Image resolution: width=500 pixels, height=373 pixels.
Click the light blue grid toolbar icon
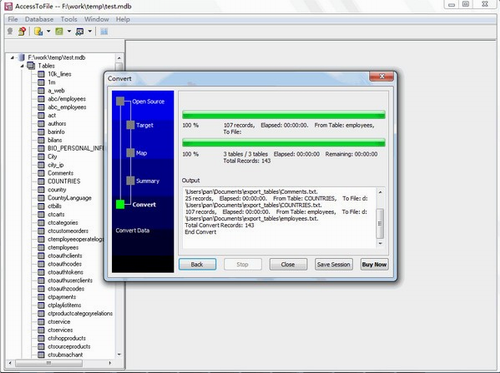pos(104,31)
